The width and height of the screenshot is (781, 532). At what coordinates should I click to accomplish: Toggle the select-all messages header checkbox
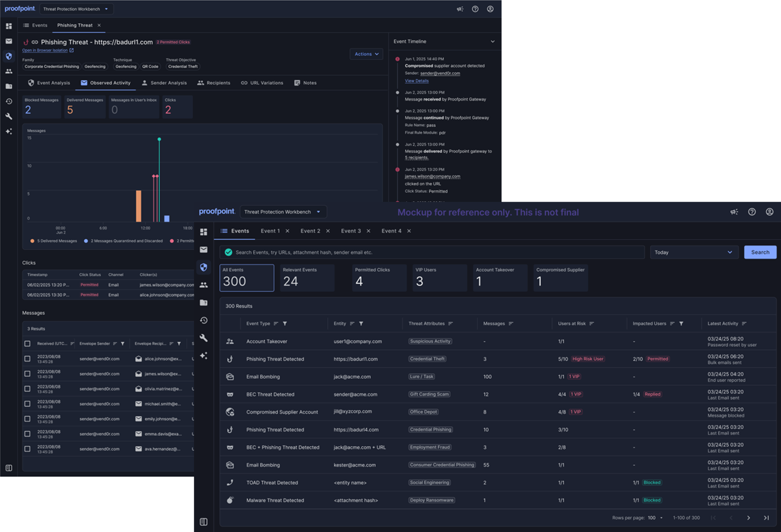tap(27, 344)
